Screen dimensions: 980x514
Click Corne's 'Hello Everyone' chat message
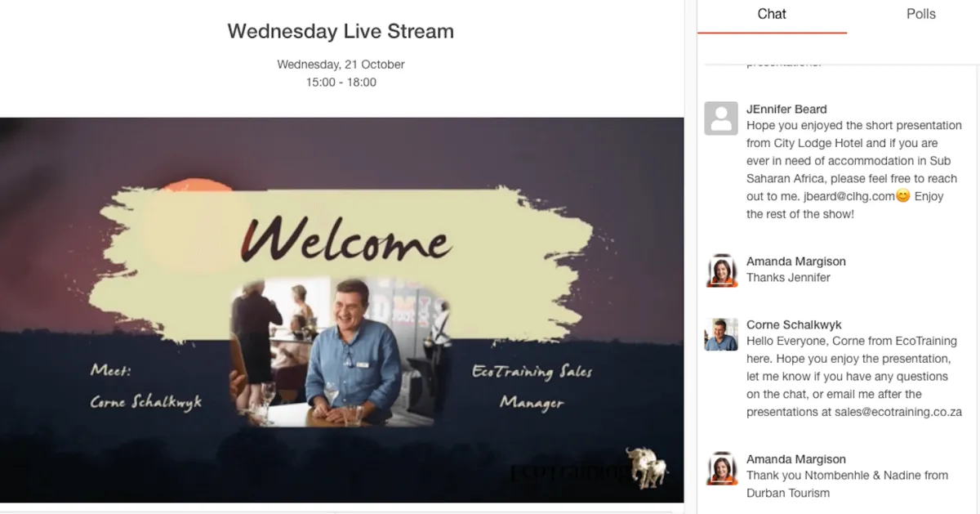[x=853, y=377]
